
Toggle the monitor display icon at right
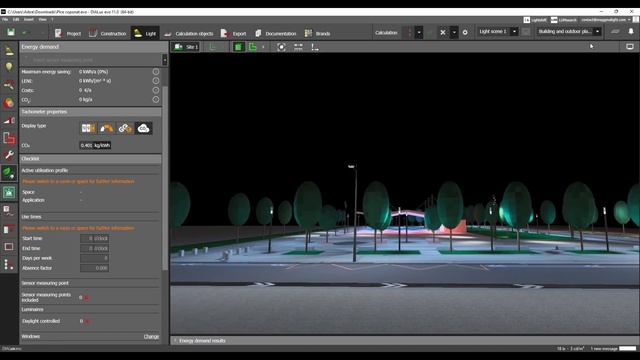click(x=630, y=47)
